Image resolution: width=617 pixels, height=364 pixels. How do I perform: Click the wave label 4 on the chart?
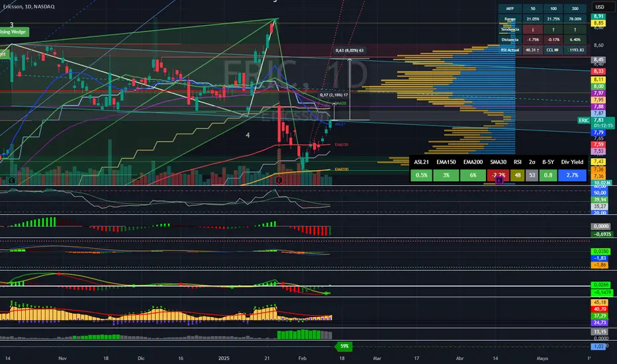pos(248,135)
